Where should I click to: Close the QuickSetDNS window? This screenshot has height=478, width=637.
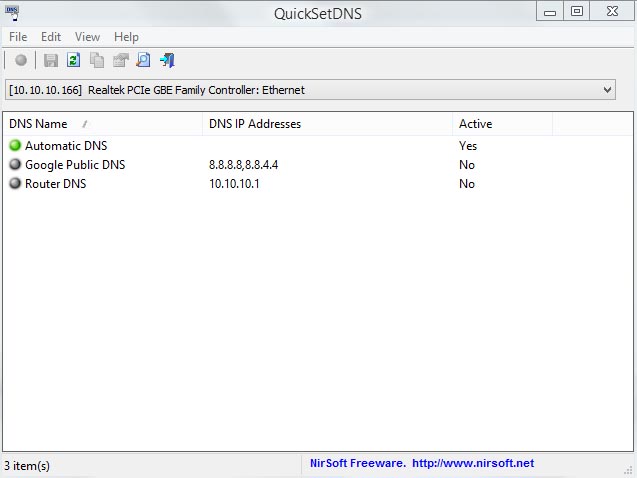[x=612, y=11]
